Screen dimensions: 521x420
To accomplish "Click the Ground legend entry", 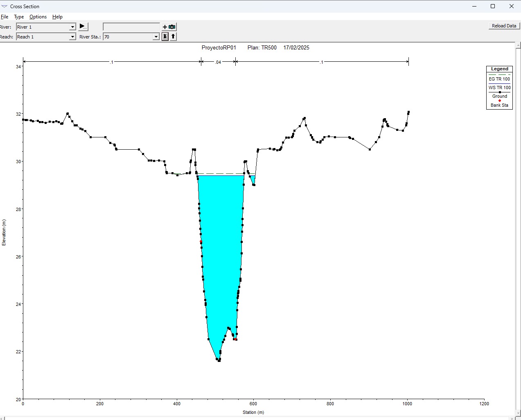I will 499,96.
